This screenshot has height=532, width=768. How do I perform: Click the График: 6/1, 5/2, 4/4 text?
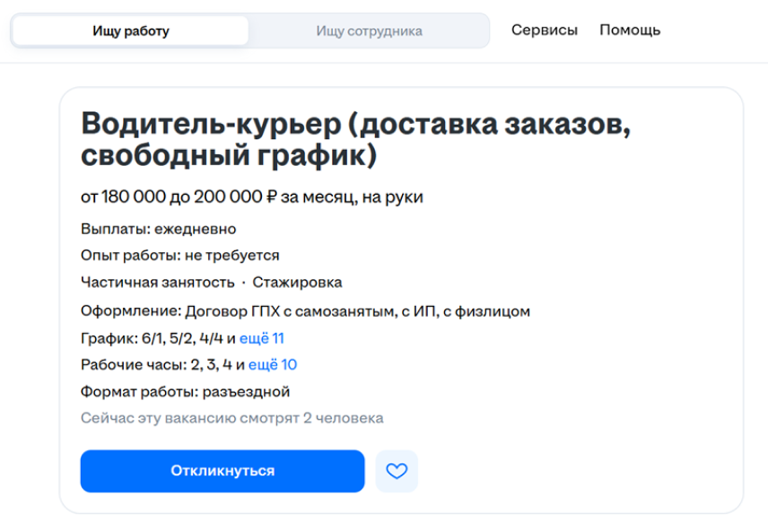coord(152,338)
